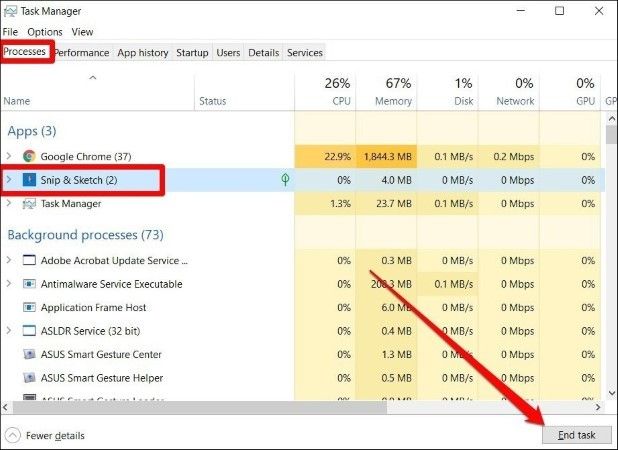The image size is (618, 450).
Task: Open the Services tab
Action: pyautogui.click(x=305, y=53)
